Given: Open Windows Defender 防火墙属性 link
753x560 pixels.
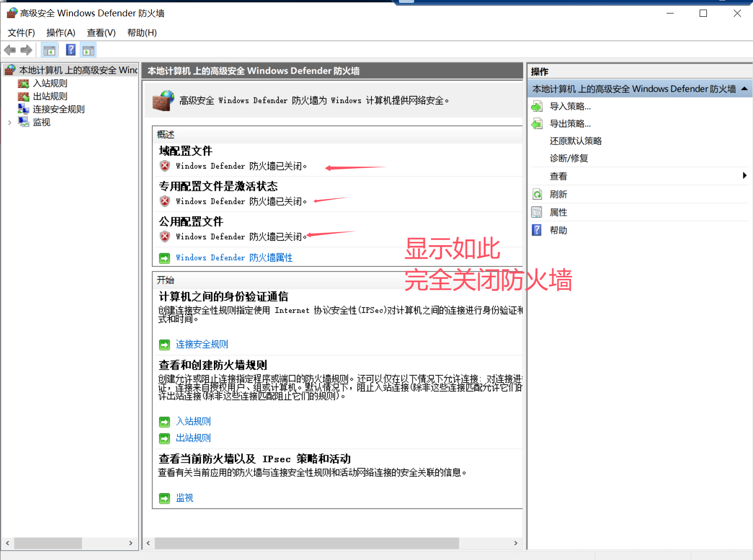Looking at the screenshot, I should [x=234, y=258].
